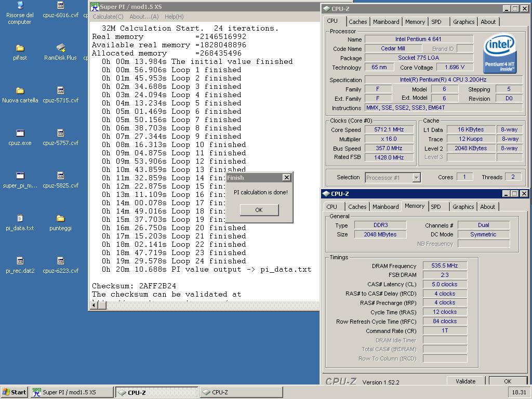The image size is (532, 399).
Task: Select cpuz-6223.cvf desktop file
Action: coord(60,265)
